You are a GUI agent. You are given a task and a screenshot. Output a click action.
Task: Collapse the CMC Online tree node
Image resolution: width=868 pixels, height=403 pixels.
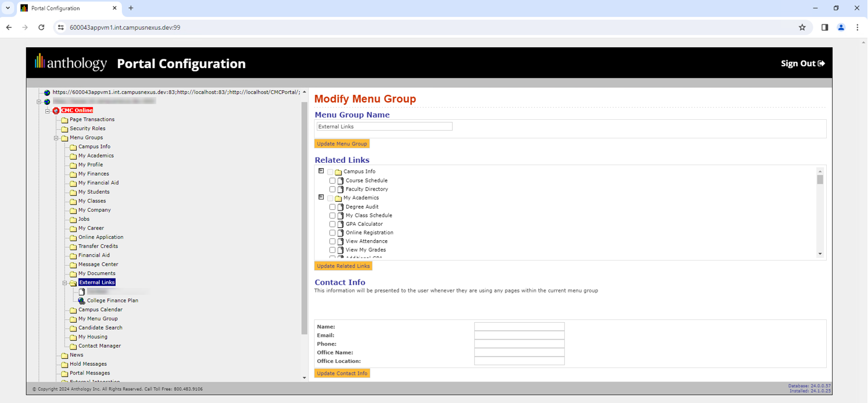coord(48,110)
